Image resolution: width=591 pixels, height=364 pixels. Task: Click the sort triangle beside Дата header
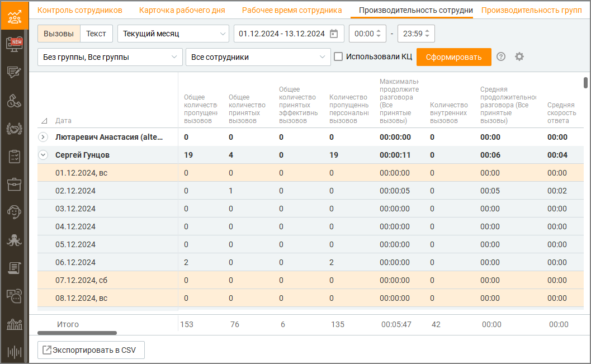pos(44,121)
